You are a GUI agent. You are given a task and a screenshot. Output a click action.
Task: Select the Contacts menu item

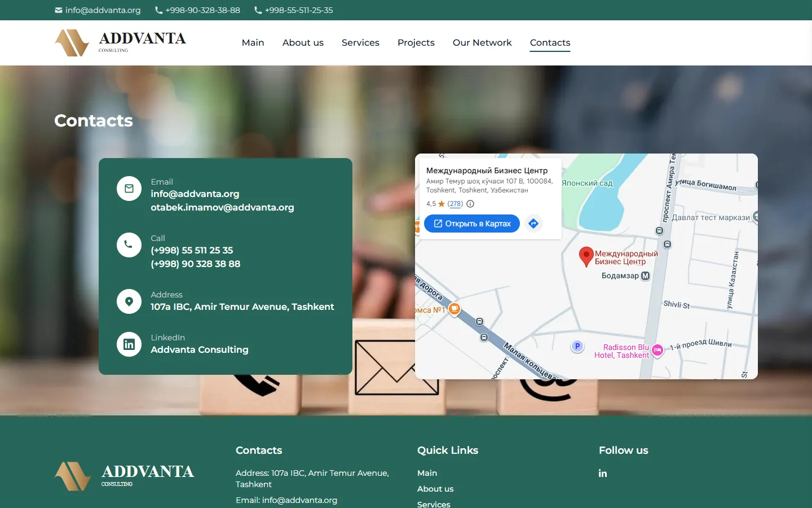(550, 43)
